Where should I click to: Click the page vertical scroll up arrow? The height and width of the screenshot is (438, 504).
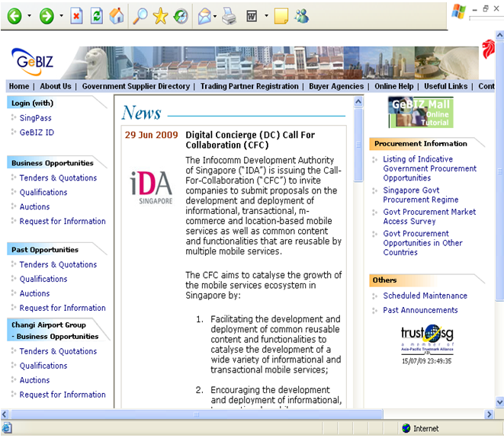pos(499,35)
